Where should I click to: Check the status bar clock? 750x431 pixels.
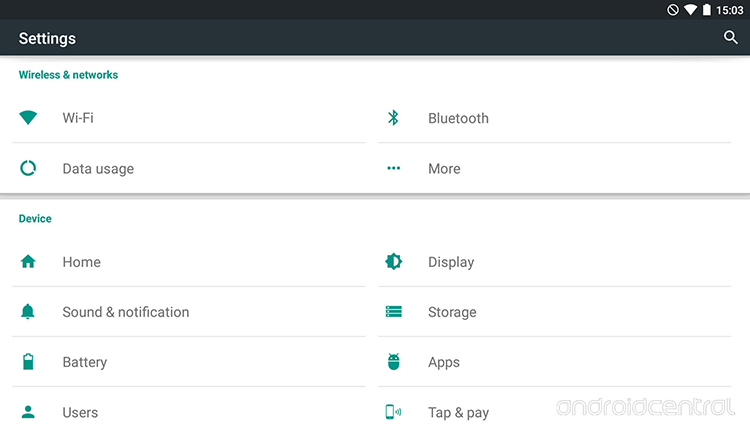click(x=730, y=10)
